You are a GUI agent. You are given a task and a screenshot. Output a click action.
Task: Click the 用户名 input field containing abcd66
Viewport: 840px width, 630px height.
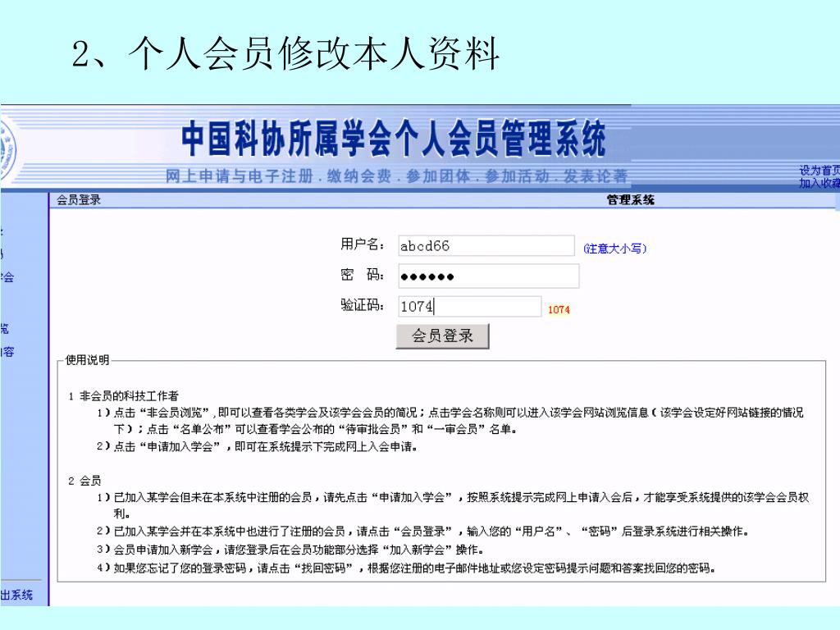[x=486, y=246]
